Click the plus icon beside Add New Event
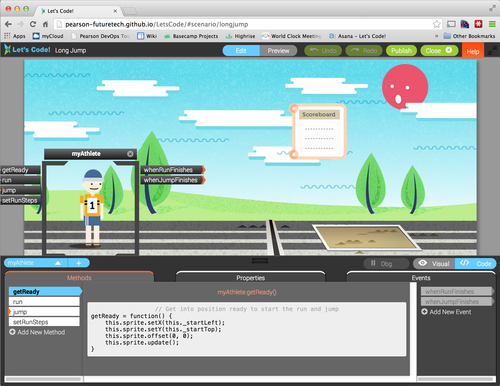Image resolution: width=500 pixels, height=386 pixels. tap(424, 312)
